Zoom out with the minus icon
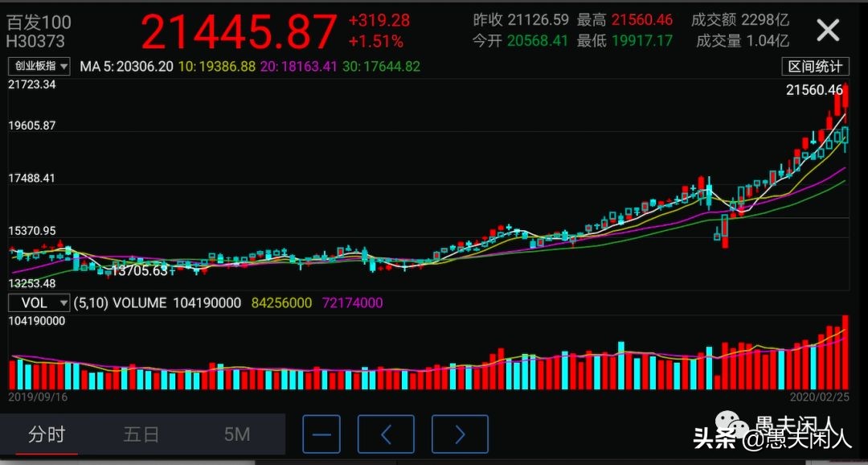868x465 pixels. point(321,434)
